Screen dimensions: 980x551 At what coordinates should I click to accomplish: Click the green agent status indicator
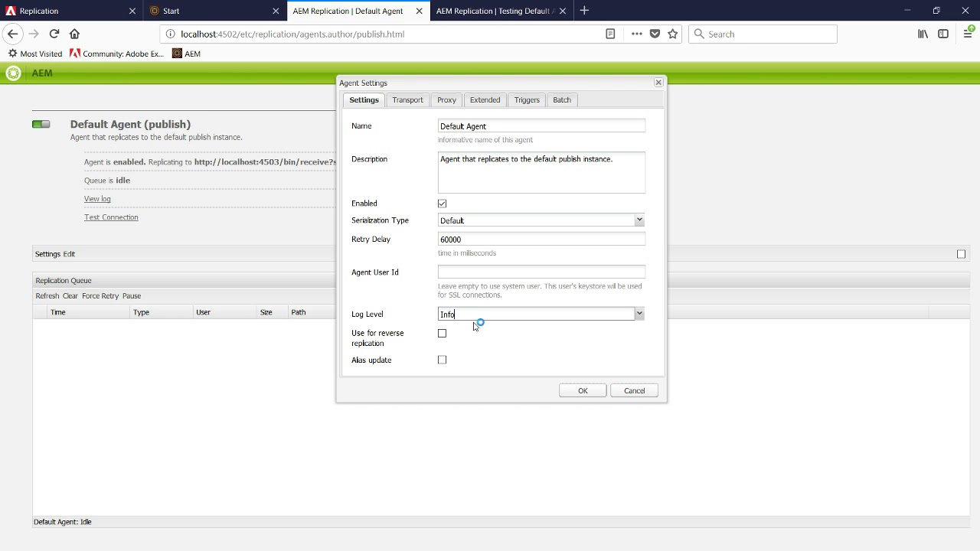[41, 124]
